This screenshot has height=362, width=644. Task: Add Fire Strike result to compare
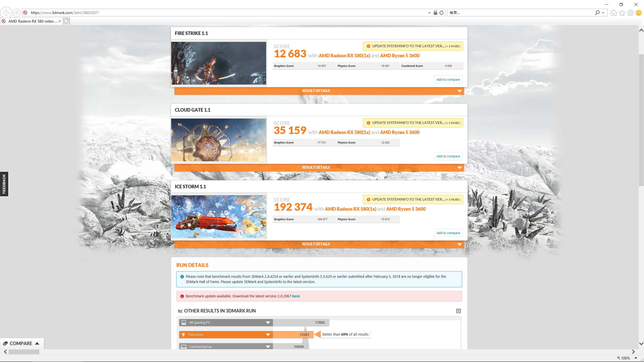448,80
